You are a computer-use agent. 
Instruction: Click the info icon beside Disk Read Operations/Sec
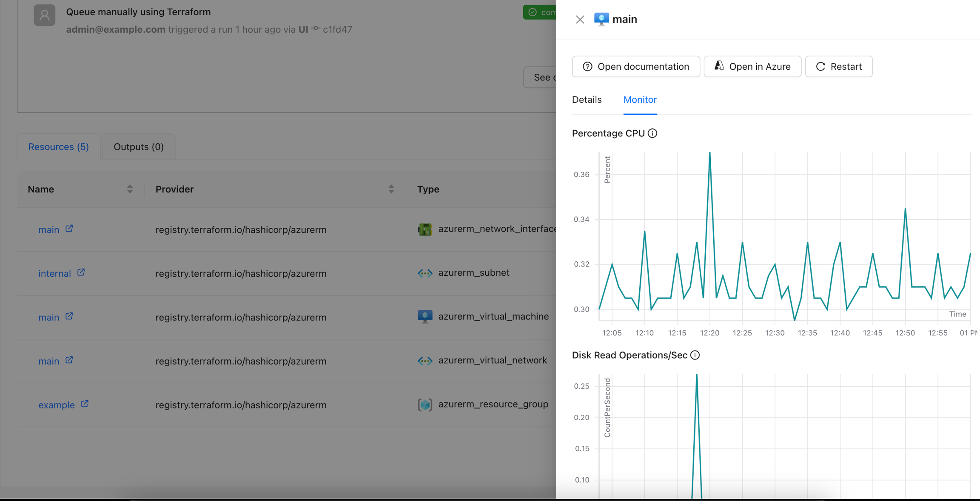point(695,355)
